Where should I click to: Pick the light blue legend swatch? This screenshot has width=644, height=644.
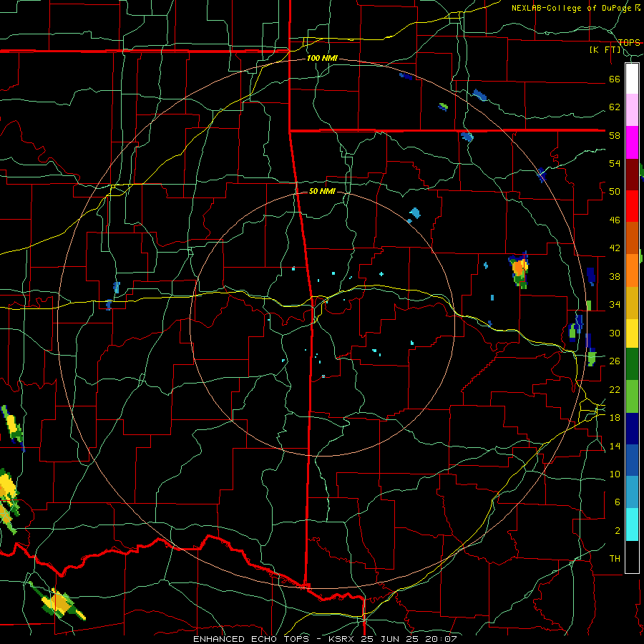632,492
